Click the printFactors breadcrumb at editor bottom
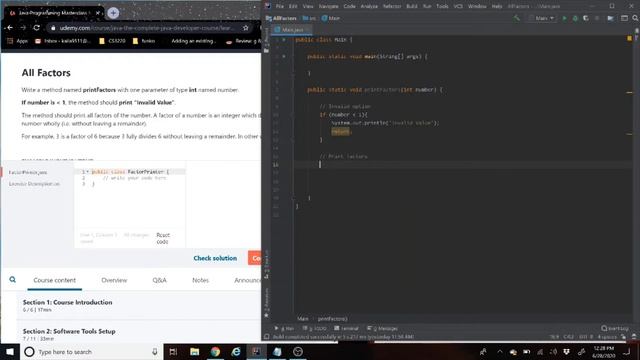 tap(333, 319)
